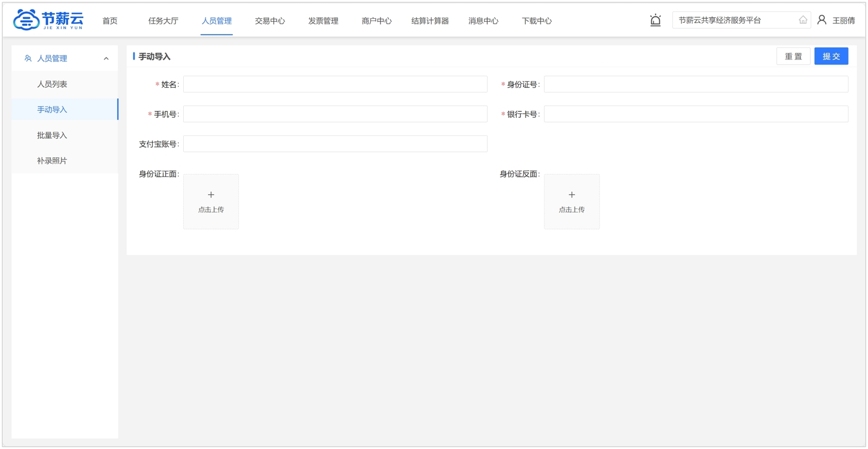Collapse the 人员管理 sidebar section
This screenshot has height=449, width=868.
tap(106, 58)
